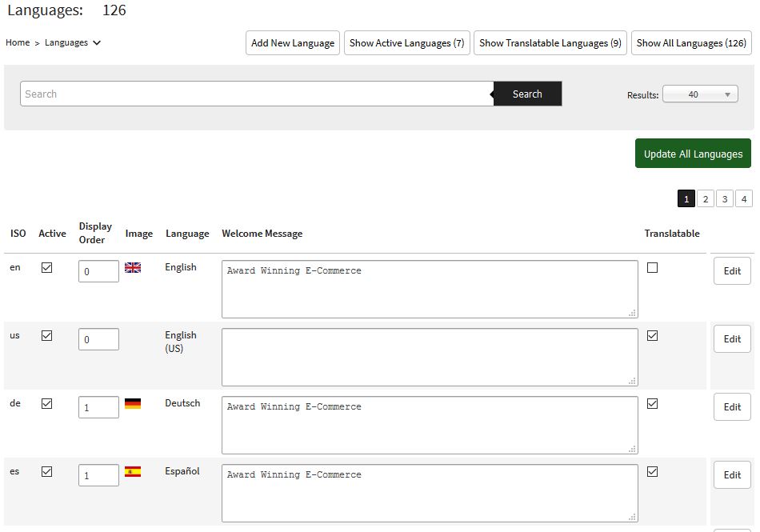
Task: Open the Results per page dropdown
Action: pos(700,94)
